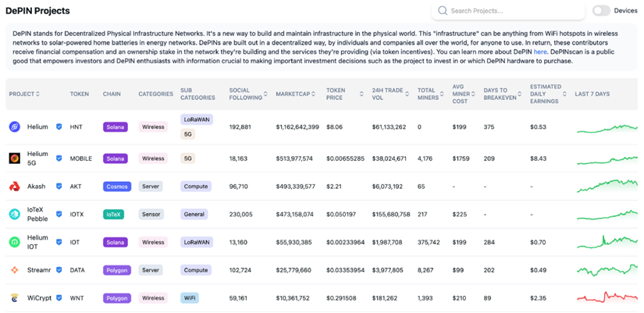Toggle the Devices switch
Image resolution: width=644 pixels, height=313 pixels.
600,11
